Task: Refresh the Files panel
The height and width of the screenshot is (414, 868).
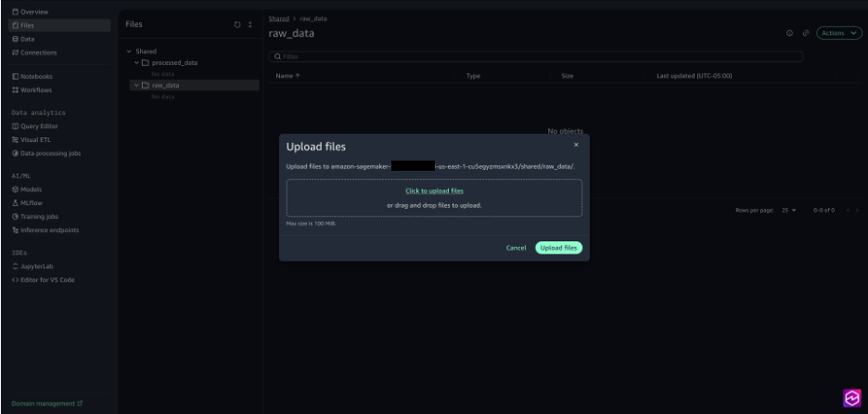Action: (x=237, y=24)
